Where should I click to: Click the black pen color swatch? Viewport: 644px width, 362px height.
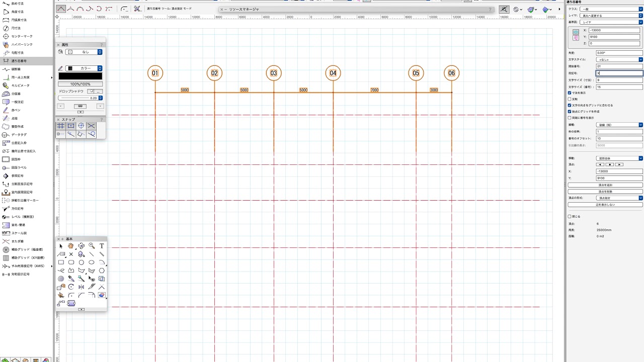[x=80, y=76]
